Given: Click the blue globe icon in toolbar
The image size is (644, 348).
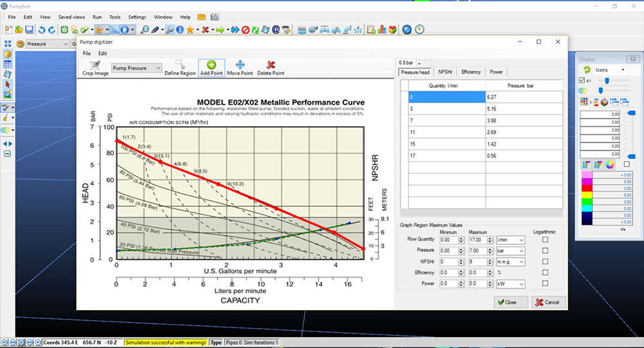Looking at the screenshot, I should click(x=406, y=30).
